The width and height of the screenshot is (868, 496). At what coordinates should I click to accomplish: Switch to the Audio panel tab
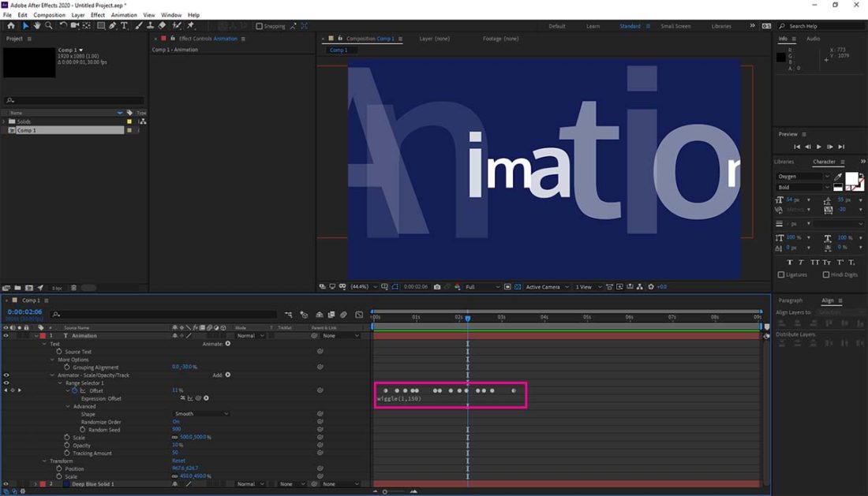(814, 39)
